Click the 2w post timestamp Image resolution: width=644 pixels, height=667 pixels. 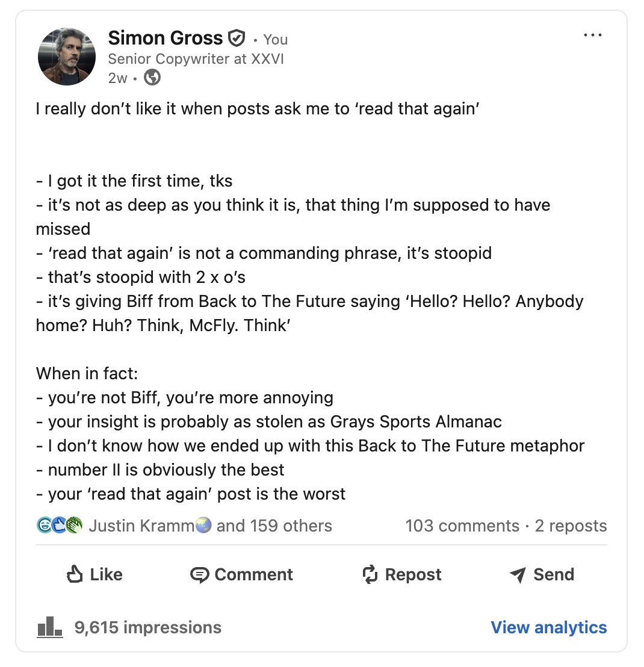(117, 78)
